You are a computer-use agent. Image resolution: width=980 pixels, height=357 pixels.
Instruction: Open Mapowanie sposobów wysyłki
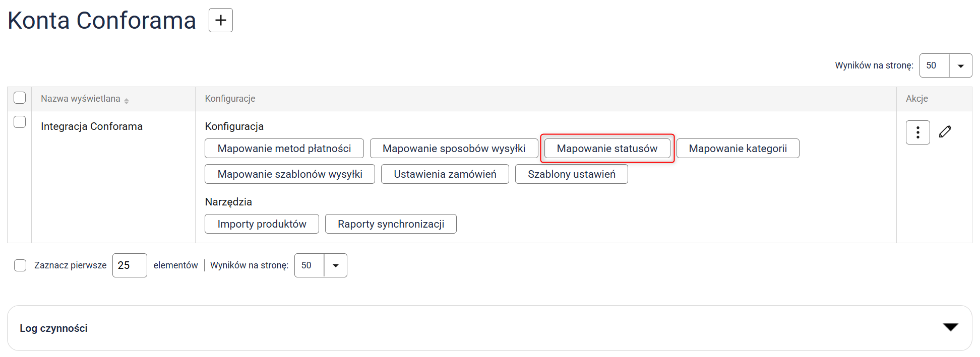point(454,149)
